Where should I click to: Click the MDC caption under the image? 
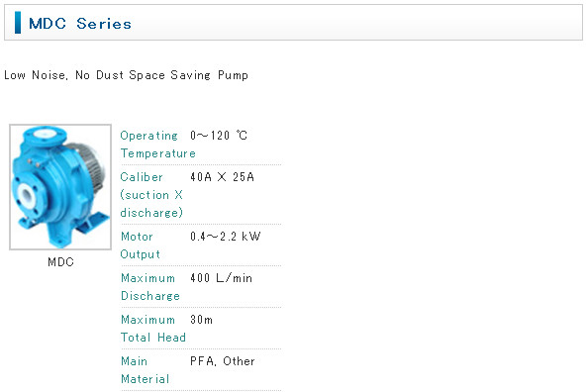[x=60, y=261]
